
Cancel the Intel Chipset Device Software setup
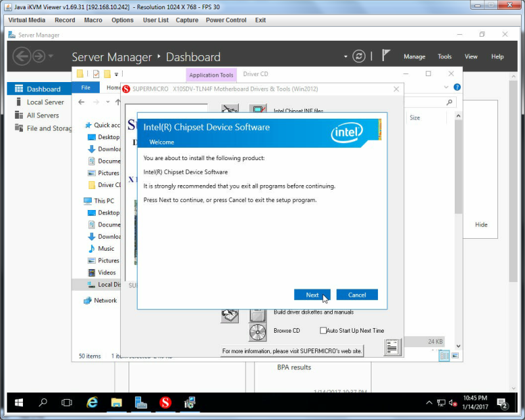357,295
